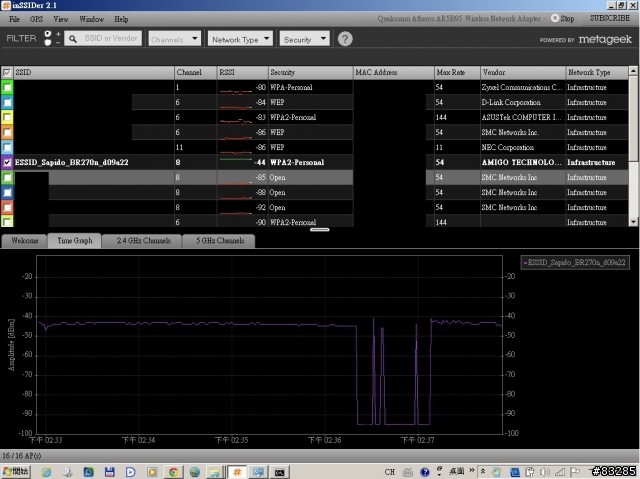Click the volume speaker tray icon

pyautogui.click(x=545, y=472)
